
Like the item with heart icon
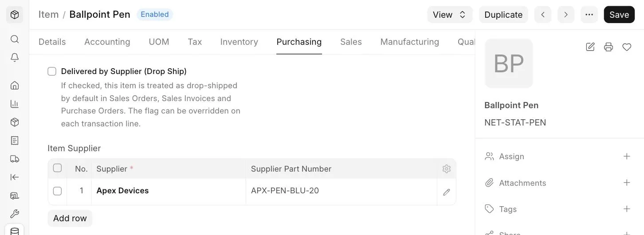click(x=627, y=47)
